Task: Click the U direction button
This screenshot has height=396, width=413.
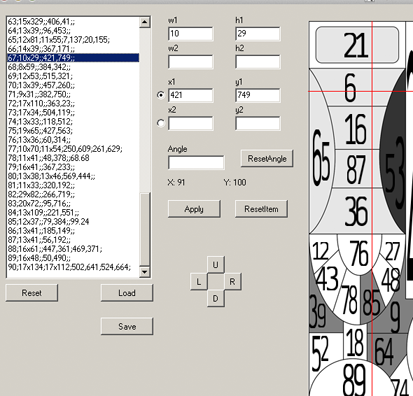Action: pos(215,265)
